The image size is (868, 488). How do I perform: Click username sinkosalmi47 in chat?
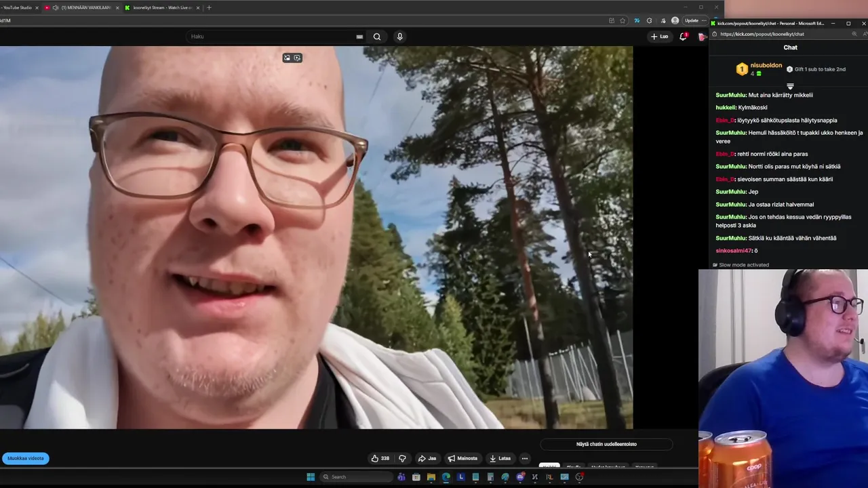[x=734, y=251]
